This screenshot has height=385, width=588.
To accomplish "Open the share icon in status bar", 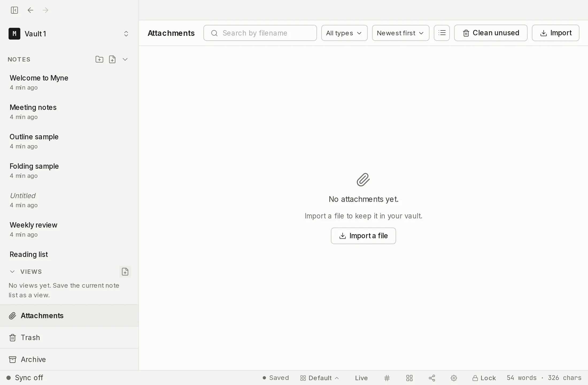I will [x=432, y=378].
